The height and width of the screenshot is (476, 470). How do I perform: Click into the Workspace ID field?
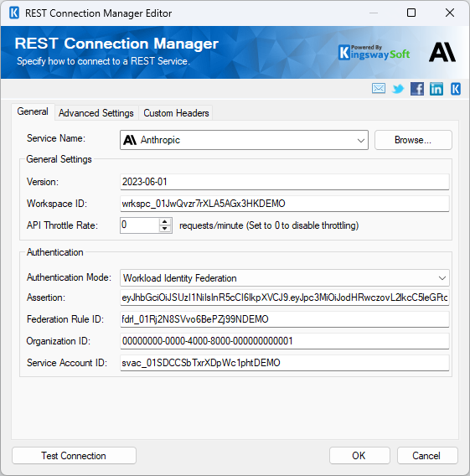284,204
